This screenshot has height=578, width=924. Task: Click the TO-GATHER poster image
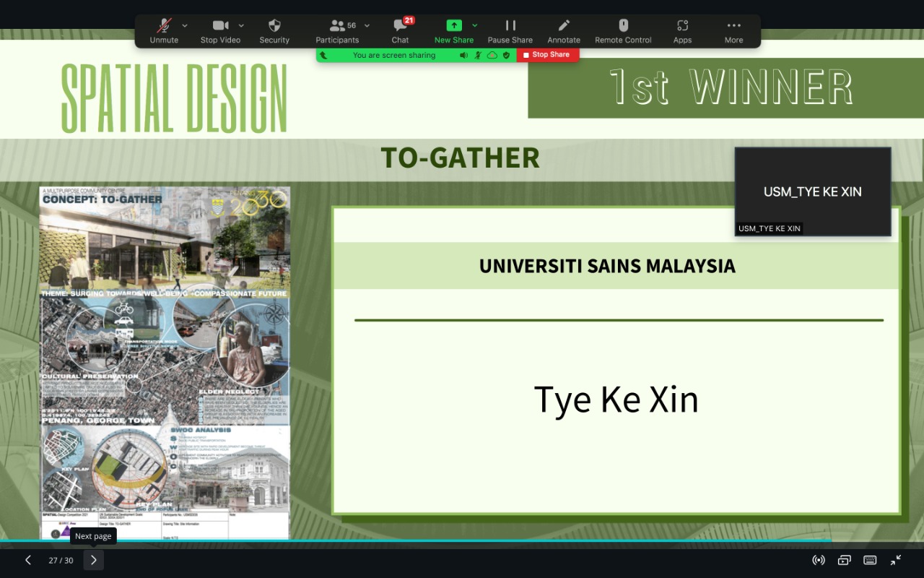pos(165,363)
